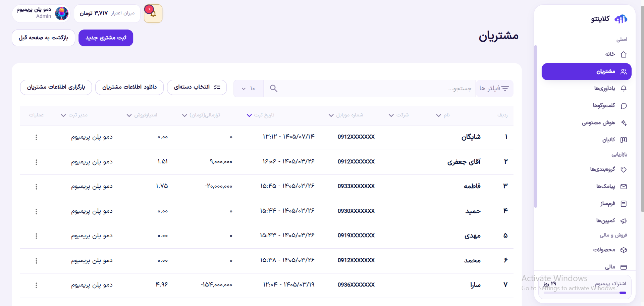The width and height of the screenshot is (644, 306).
Task: Sort by ترازمالی(تومان) column header
Action: (x=201, y=115)
